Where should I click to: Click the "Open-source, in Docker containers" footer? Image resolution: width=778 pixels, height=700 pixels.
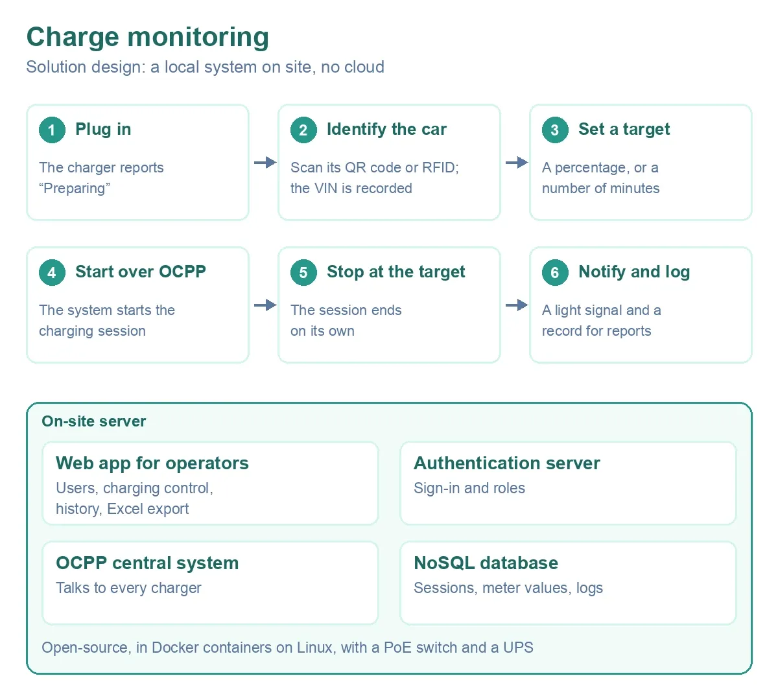click(x=287, y=647)
